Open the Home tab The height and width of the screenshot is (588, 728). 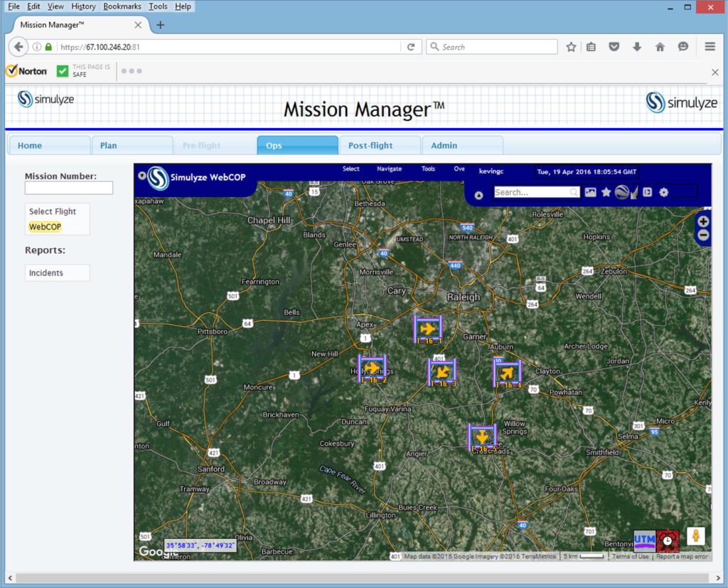pos(50,145)
